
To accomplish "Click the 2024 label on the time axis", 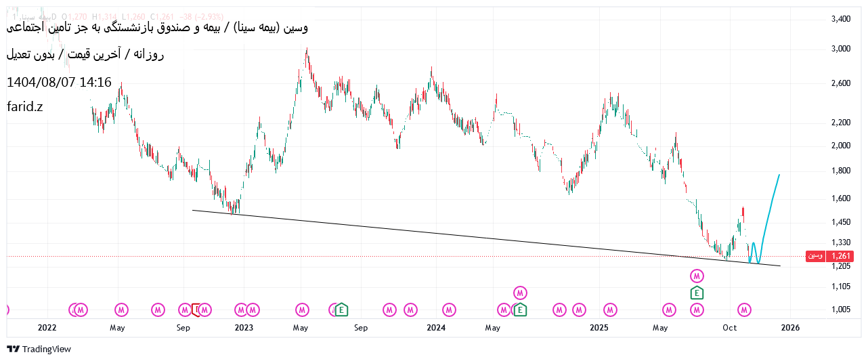I will tap(435, 328).
